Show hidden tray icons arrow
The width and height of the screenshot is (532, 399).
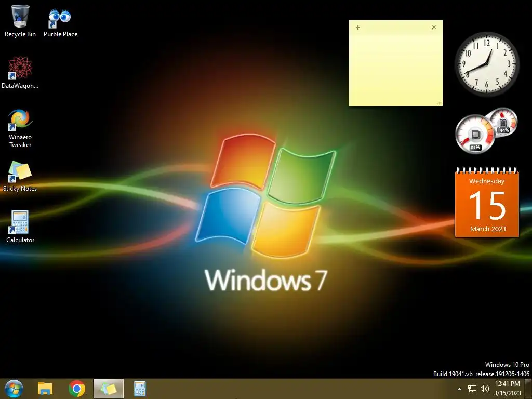click(459, 389)
